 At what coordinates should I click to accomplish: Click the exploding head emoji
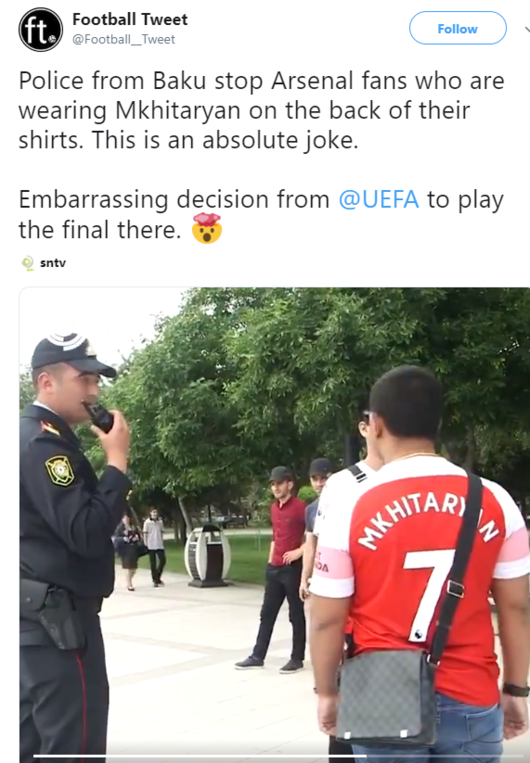pyautogui.click(x=207, y=228)
